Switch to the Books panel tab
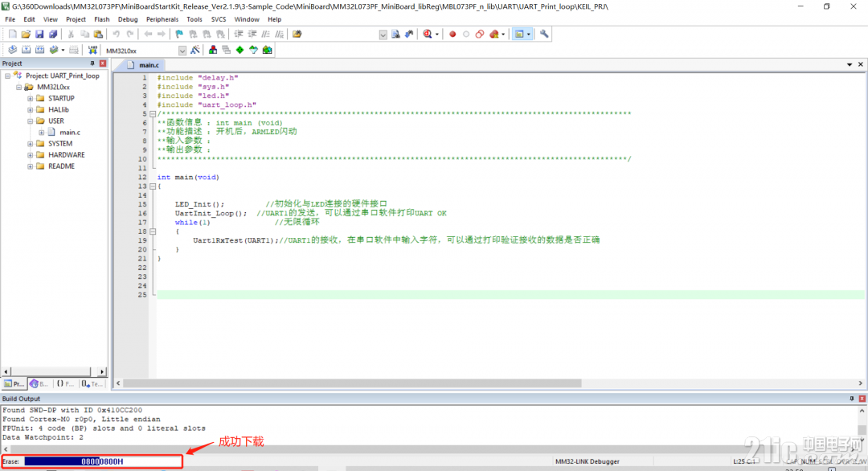Screen dimensions: 868x471 tap(39, 383)
